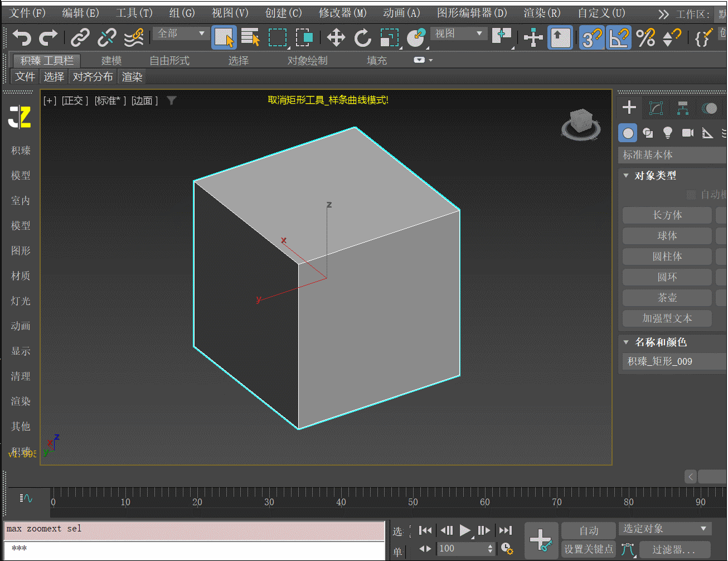
Task: Click the viewport filter funnel icon
Action: [x=172, y=100]
